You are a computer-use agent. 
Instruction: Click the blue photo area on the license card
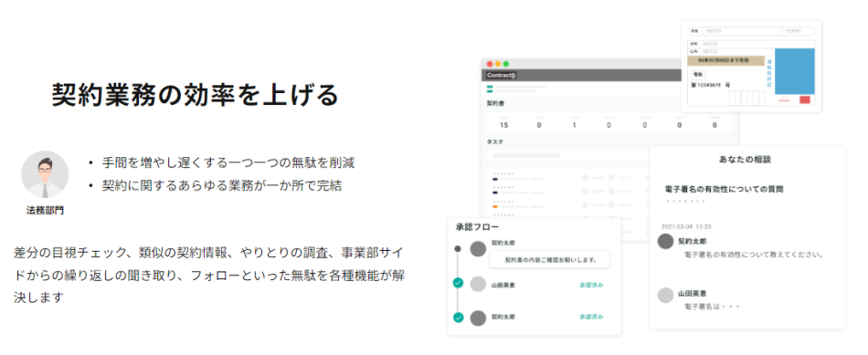point(794,71)
